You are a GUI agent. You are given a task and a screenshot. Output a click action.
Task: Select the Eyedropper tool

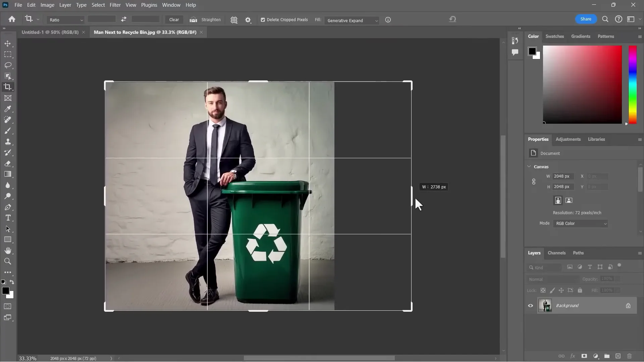8,109
